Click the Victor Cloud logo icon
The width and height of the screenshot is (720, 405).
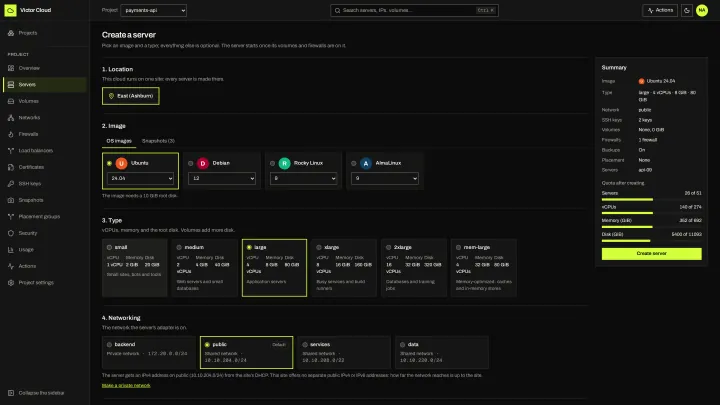click(x=10, y=10)
